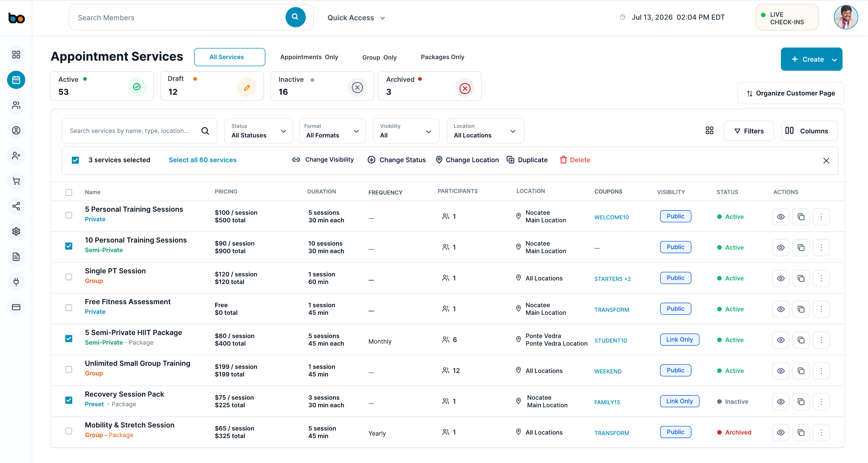The width and height of the screenshot is (868, 463).
Task: Click the bo logo
Action: 16,18
